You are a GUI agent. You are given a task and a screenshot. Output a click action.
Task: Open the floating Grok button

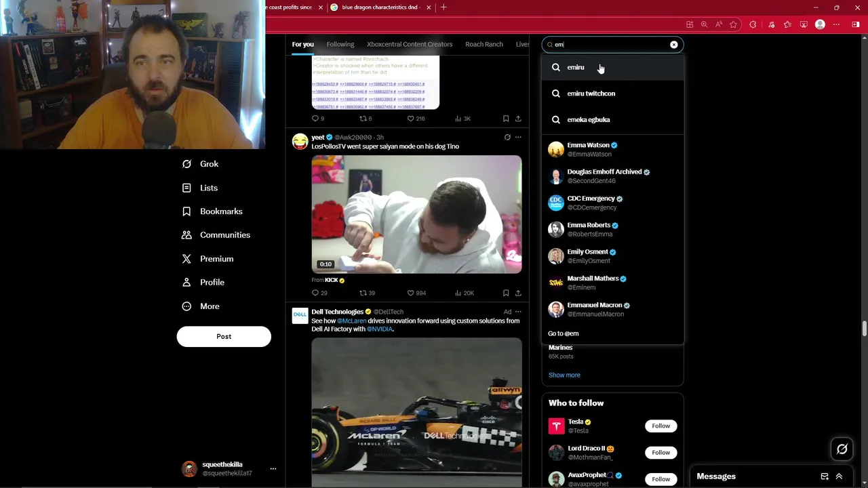pos(842,449)
